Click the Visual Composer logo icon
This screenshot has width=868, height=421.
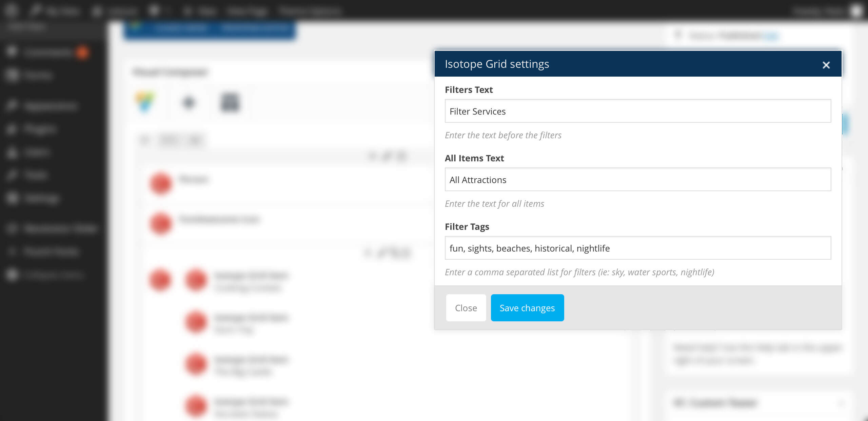[x=145, y=102]
